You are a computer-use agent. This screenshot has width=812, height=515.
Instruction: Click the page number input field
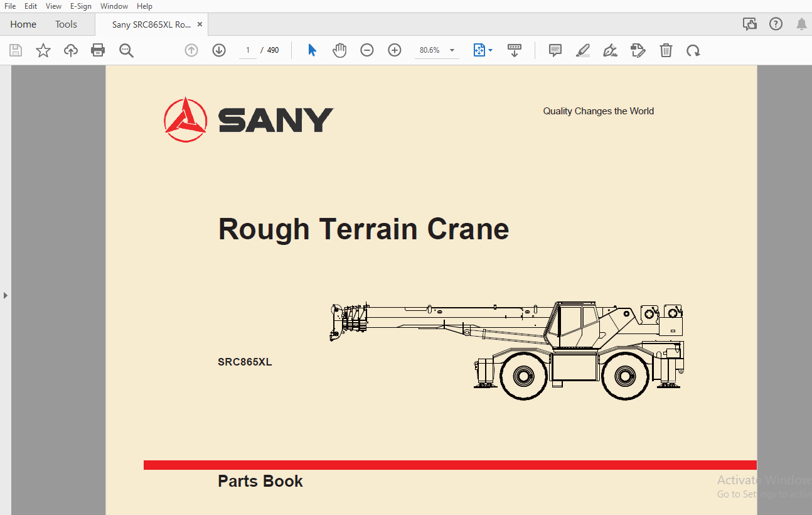tap(248, 50)
